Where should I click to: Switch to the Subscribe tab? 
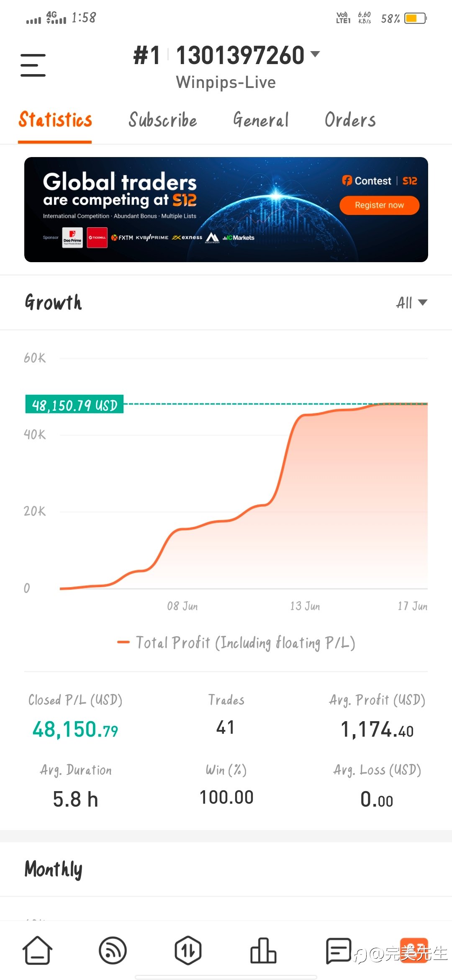click(163, 120)
